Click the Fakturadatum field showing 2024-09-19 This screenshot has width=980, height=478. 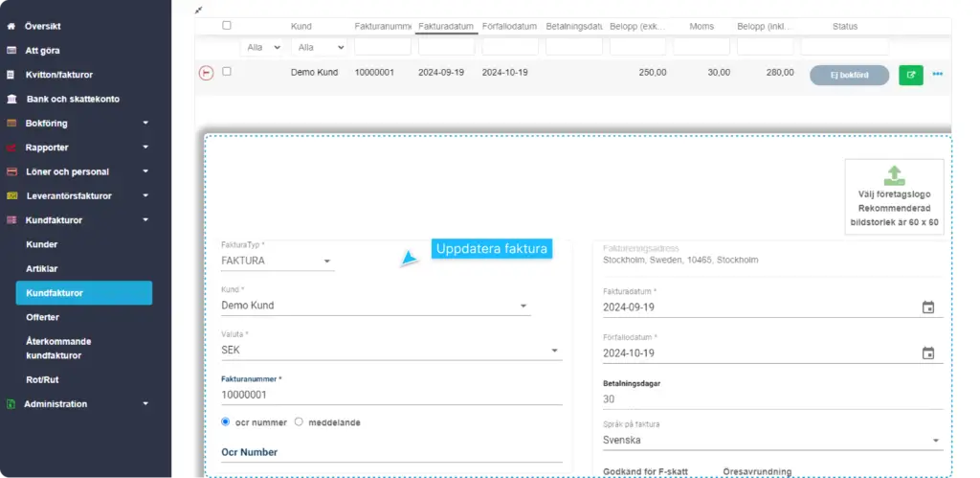tap(772, 307)
